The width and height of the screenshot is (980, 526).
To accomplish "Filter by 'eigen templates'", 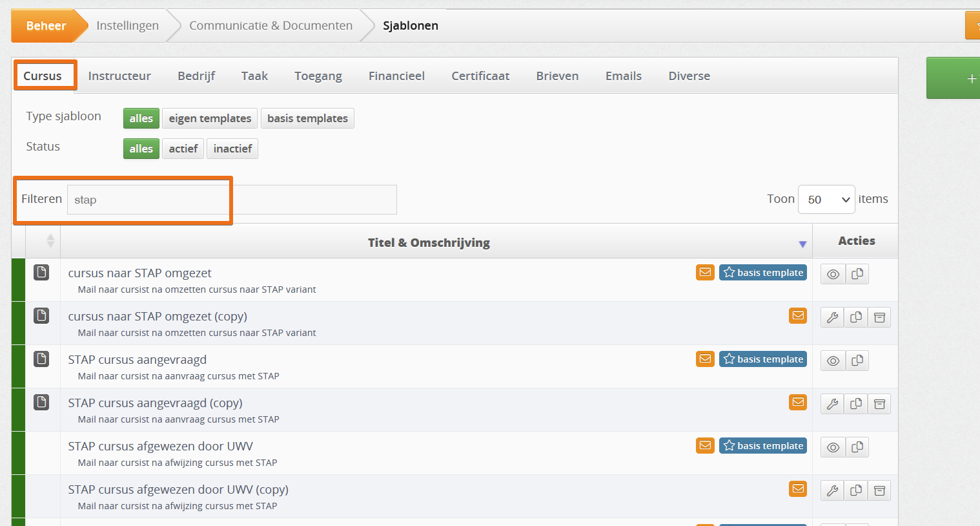I will click(x=210, y=118).
